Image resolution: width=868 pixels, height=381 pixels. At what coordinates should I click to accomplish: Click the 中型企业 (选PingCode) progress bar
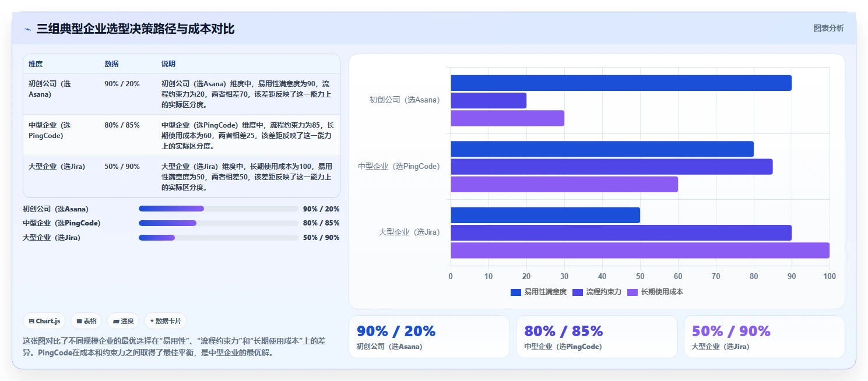click(x=219, y=223)
